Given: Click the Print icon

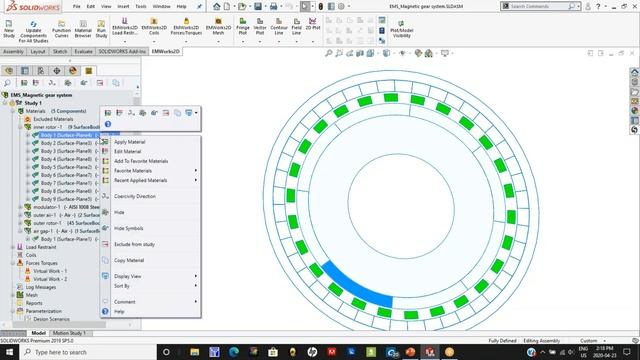Looking at the screenshot, I should click(x=273, y=6).
